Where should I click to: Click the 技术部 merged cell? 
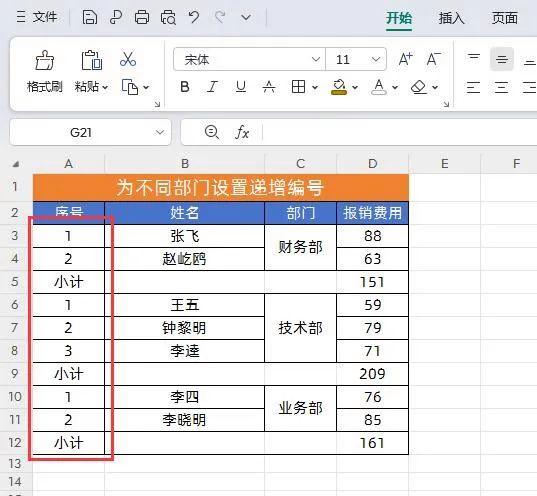(x=300, y=328)
